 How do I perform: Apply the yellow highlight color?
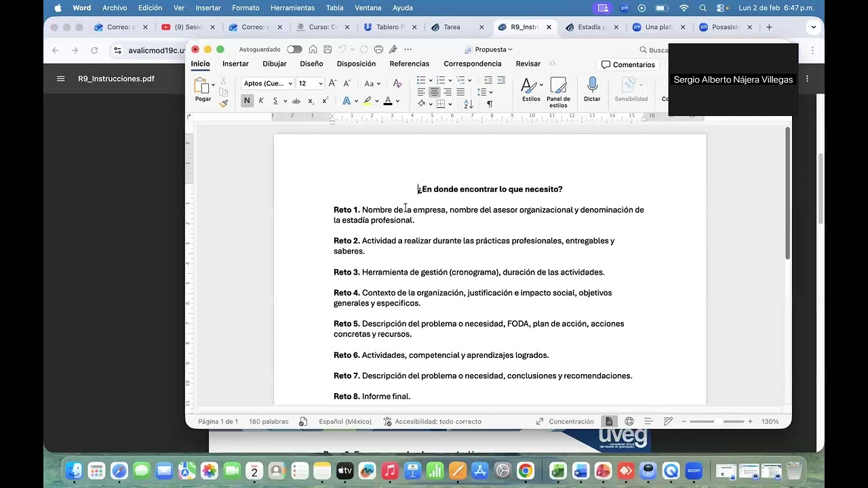(367, 101)
